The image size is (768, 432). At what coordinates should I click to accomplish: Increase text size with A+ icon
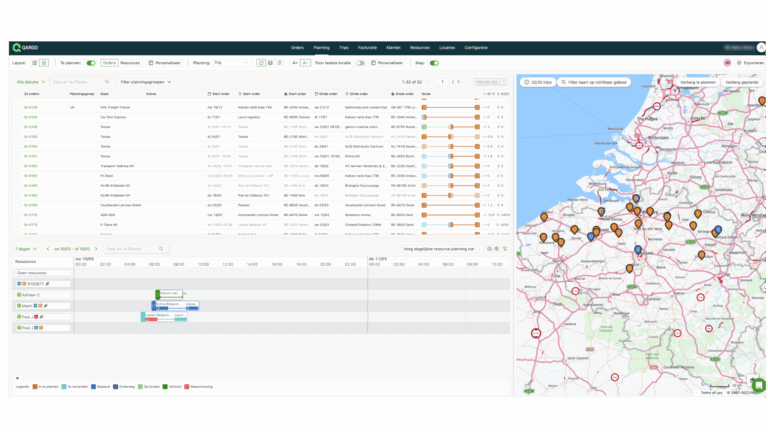295,63
